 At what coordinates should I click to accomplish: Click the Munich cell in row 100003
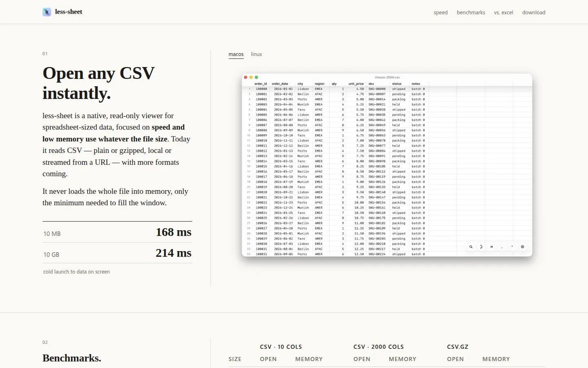click(x=303, y=104)
